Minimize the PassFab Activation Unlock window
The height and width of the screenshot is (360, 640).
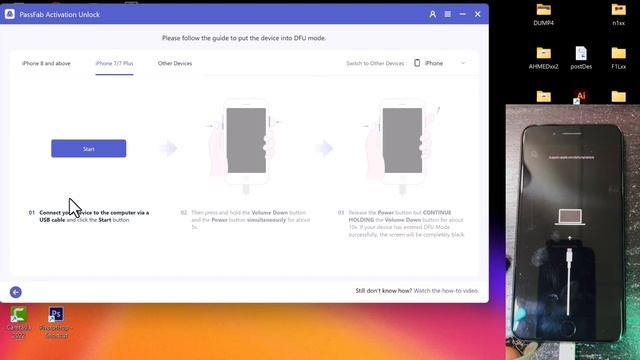coord(462,14)
